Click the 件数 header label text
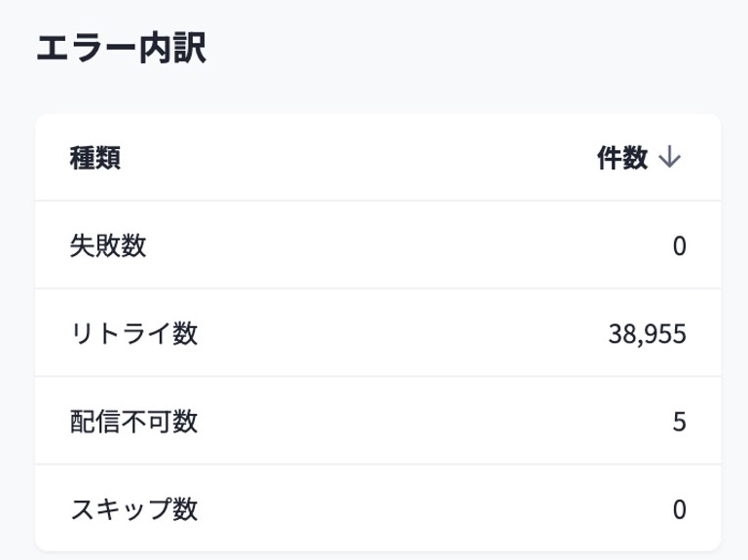This screenshot has width=748, height=560. [x=622, y=159]
